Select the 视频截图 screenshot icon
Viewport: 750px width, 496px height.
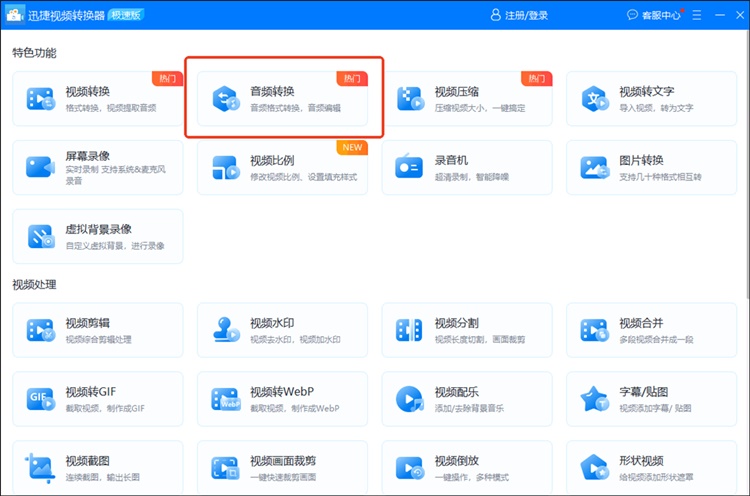coord(40,468)
